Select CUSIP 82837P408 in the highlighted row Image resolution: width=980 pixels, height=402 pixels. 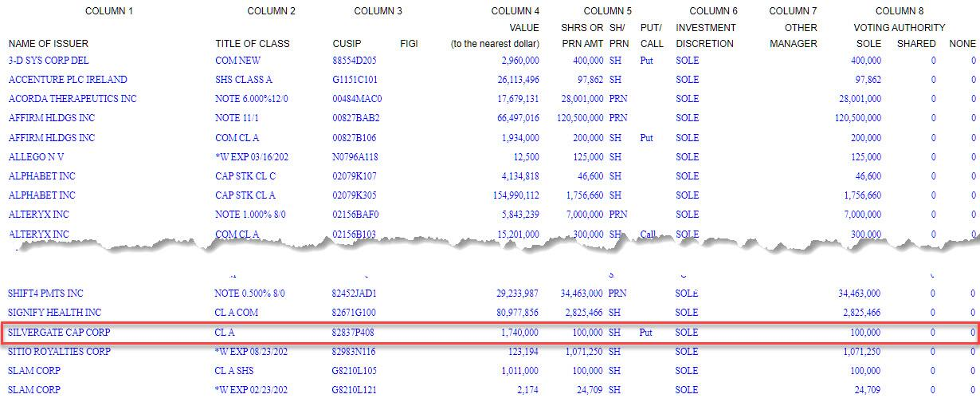[355, 332]
